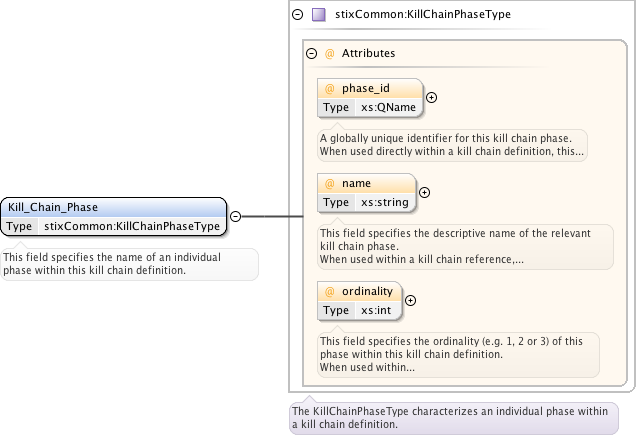This screenshot has height=438, width=637.
Task: Collapse the Attributes group
Action: pyautogui.click(x=311, y=53)
